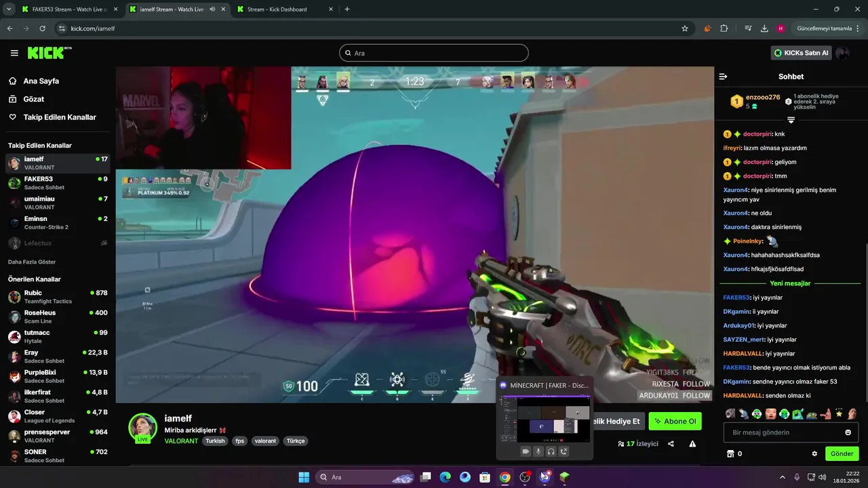868x488 pixels.
Task: Open the Discord window thumbnail
Action: point(545,418)
